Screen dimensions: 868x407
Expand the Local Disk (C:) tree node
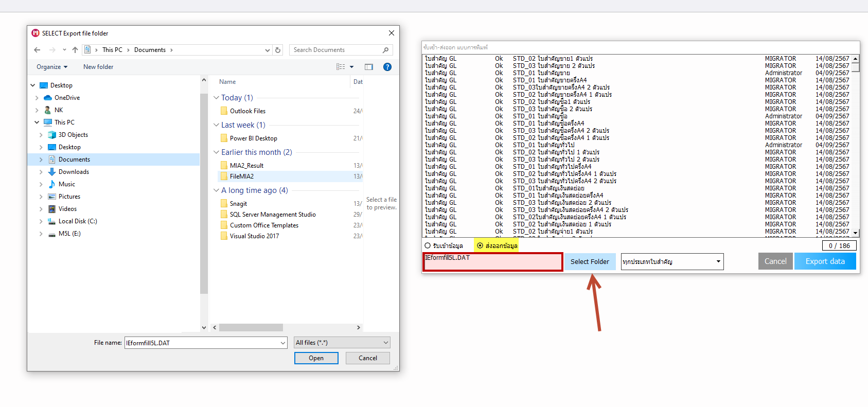click(x=41, y=221)
